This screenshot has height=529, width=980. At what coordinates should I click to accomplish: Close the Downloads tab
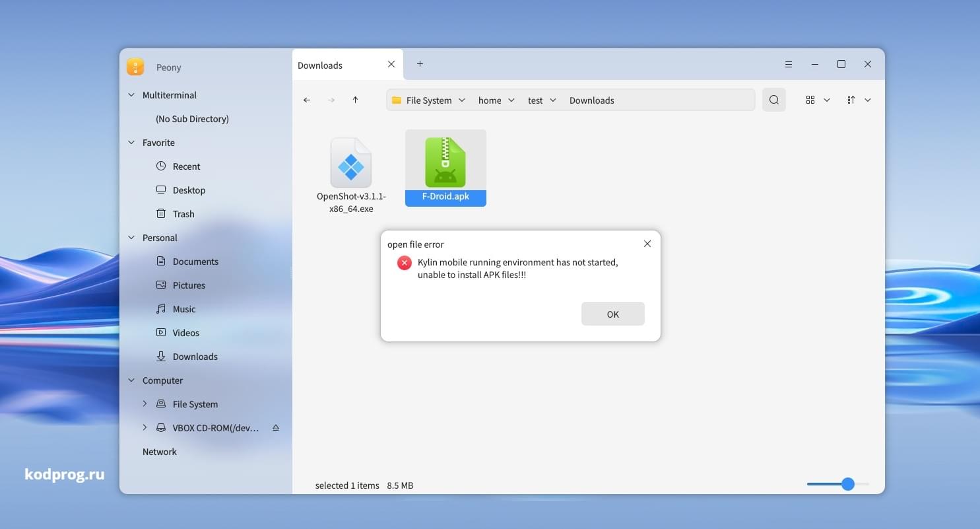(391, 64)
